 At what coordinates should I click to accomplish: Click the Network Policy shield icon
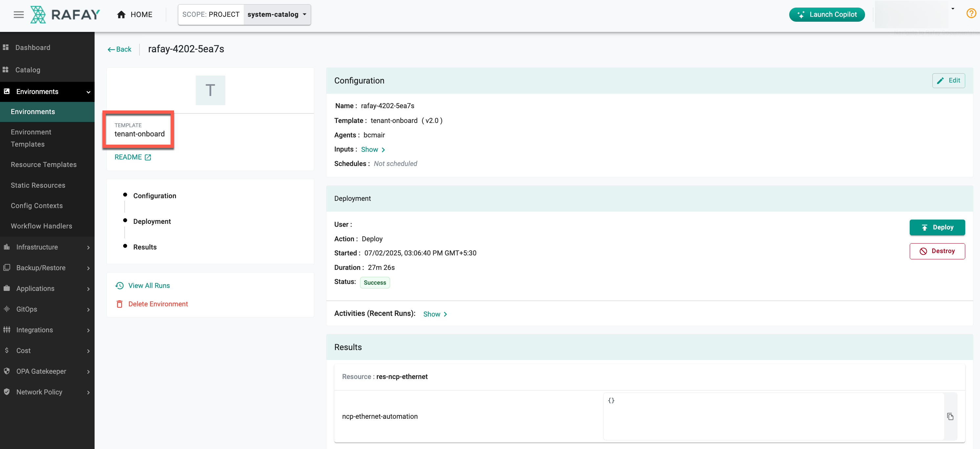tap(7, 392)
